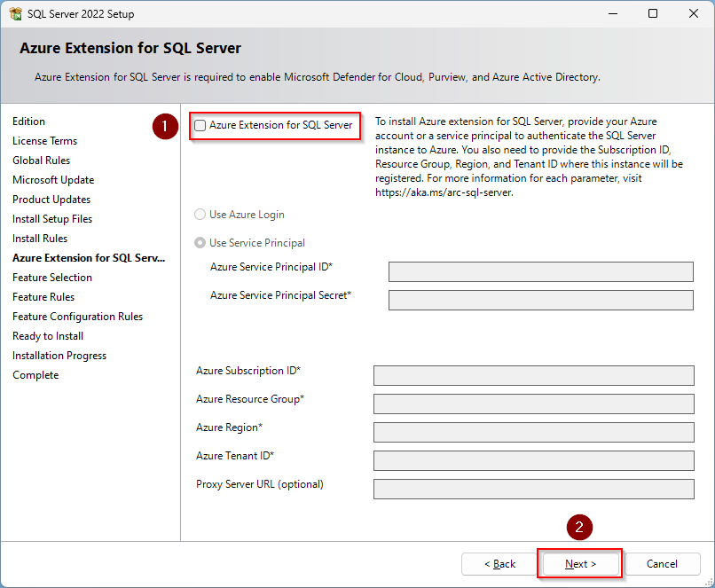Select License Terms in the step list

[x=44, y=141]
